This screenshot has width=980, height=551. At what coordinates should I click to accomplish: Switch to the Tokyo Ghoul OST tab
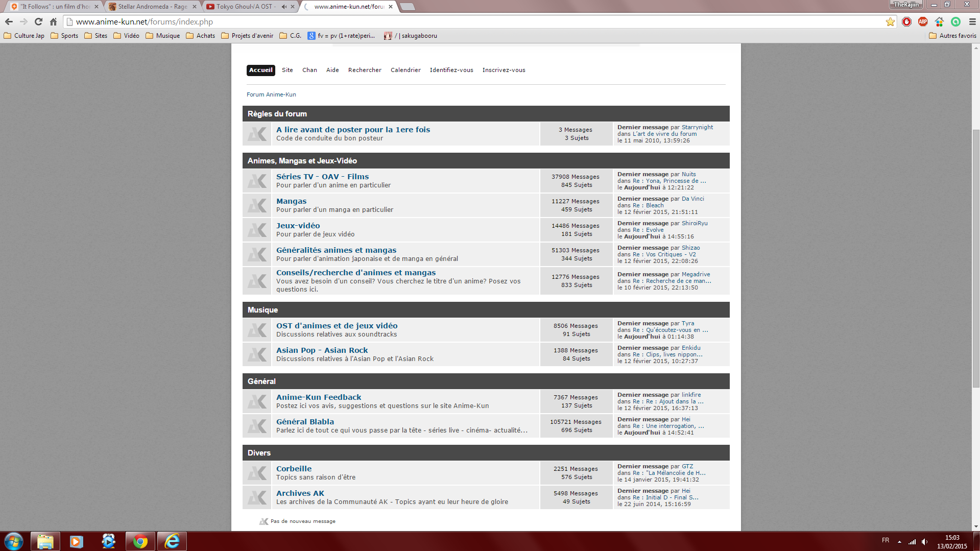point(244,7)
